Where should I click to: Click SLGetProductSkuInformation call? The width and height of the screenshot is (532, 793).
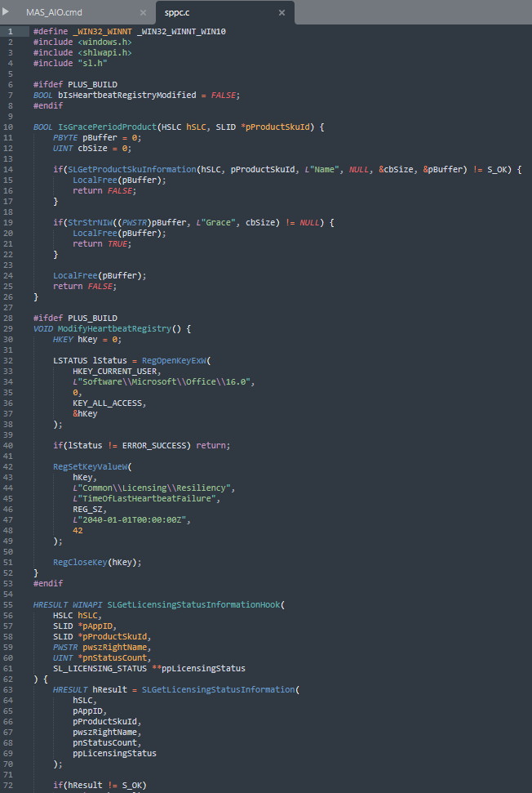pos(132,169)
